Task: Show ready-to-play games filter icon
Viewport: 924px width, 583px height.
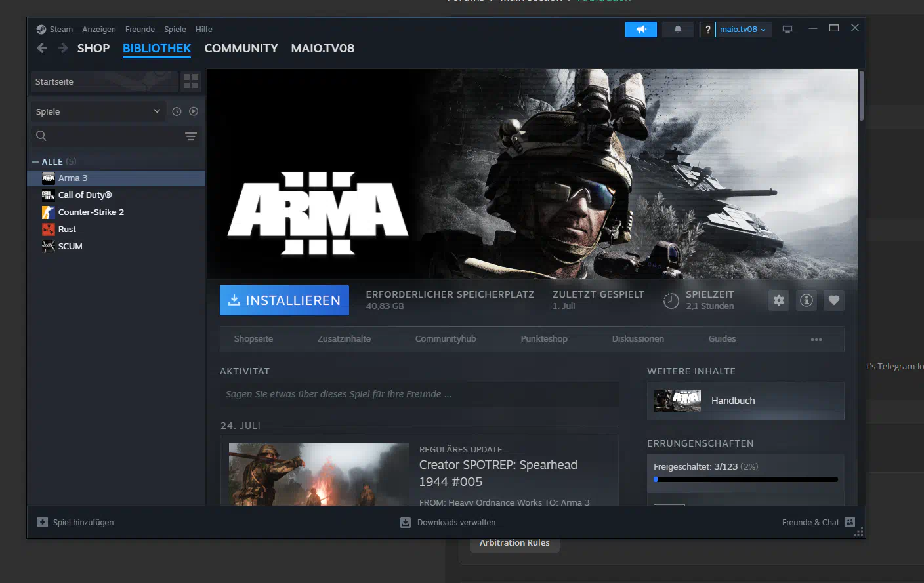Action: click(194, 111)
